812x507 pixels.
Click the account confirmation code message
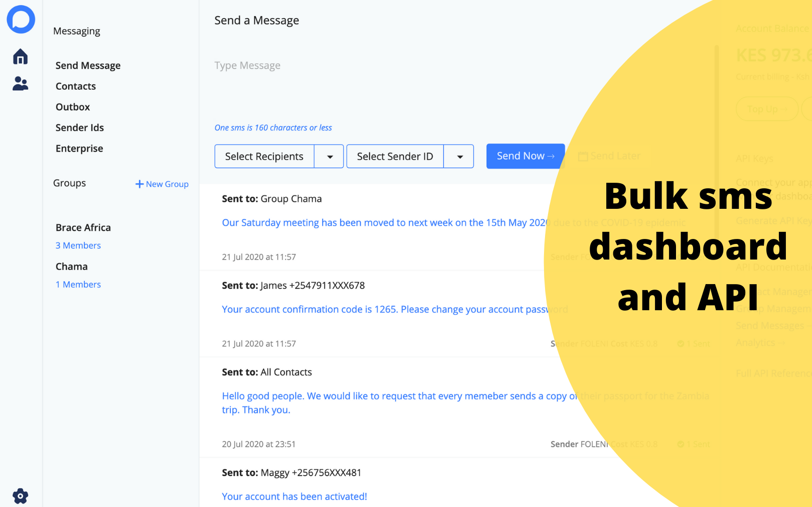pos(395,310)
